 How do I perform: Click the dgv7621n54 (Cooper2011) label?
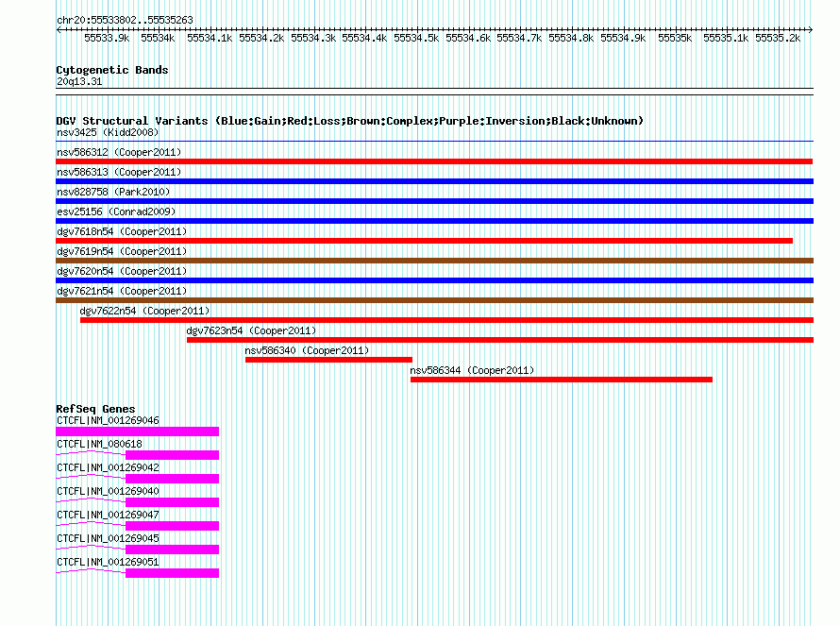[122, 291]
